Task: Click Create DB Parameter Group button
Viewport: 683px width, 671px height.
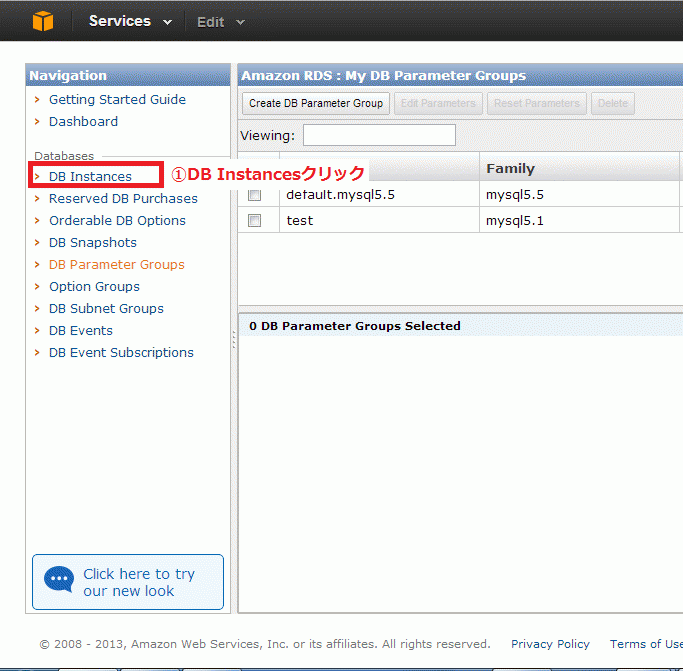Action: click(316, 103)
